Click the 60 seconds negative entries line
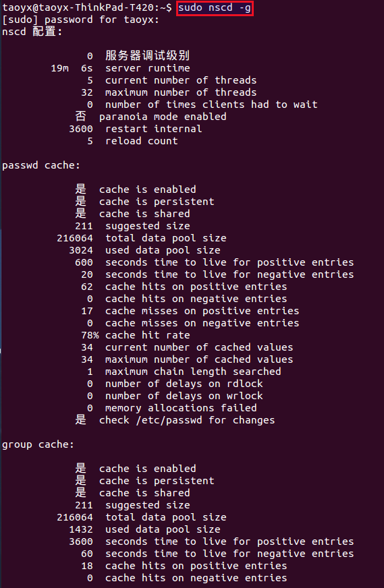 (217, 554)
